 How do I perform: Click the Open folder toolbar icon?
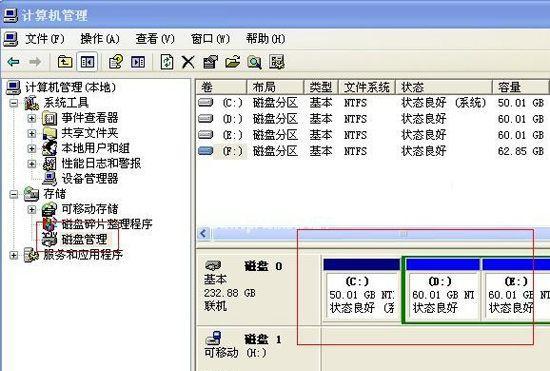232,62
